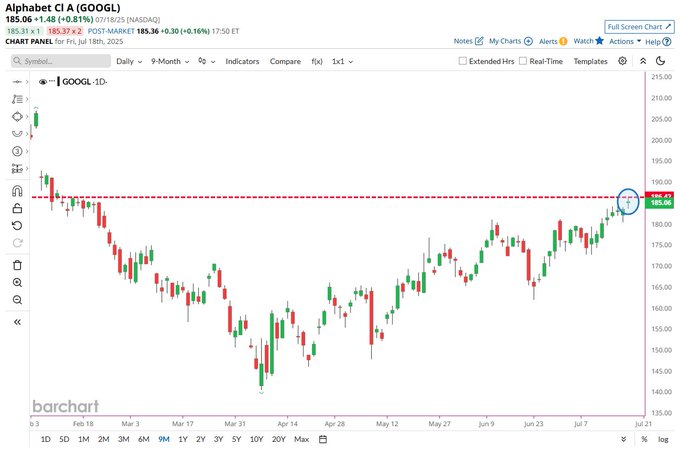Zoom in on the chart

pyautogui.click(x=17, y=283)
